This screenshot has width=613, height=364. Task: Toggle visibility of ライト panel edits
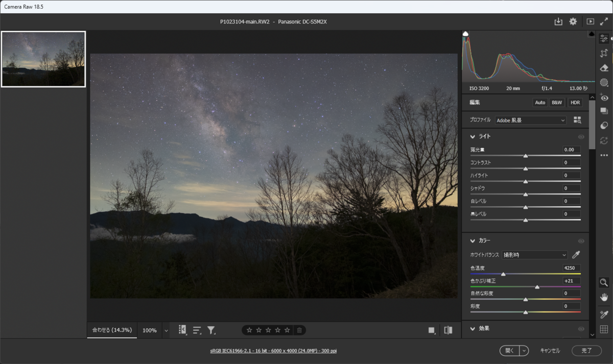[581, 137]
